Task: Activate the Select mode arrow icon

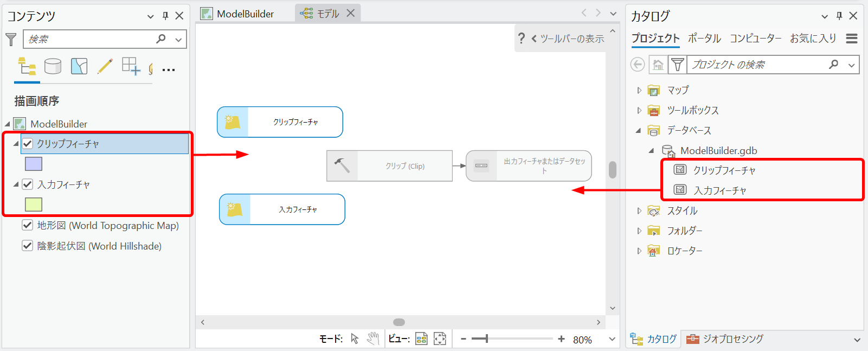Action: coord(355,339)
